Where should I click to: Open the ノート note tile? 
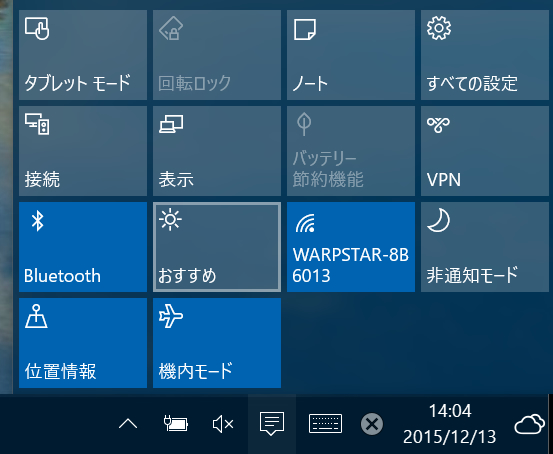pyautogui.click(x=351, y=55)
